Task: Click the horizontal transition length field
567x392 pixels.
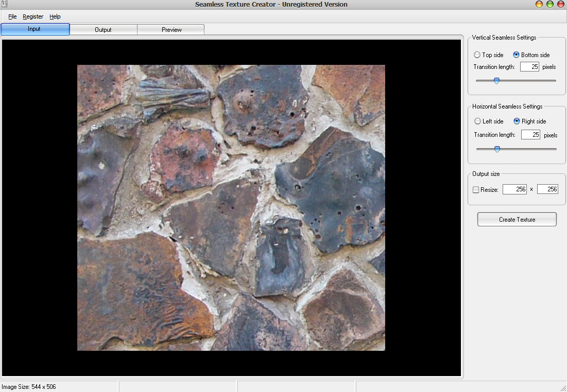Action: coord(530,134)
